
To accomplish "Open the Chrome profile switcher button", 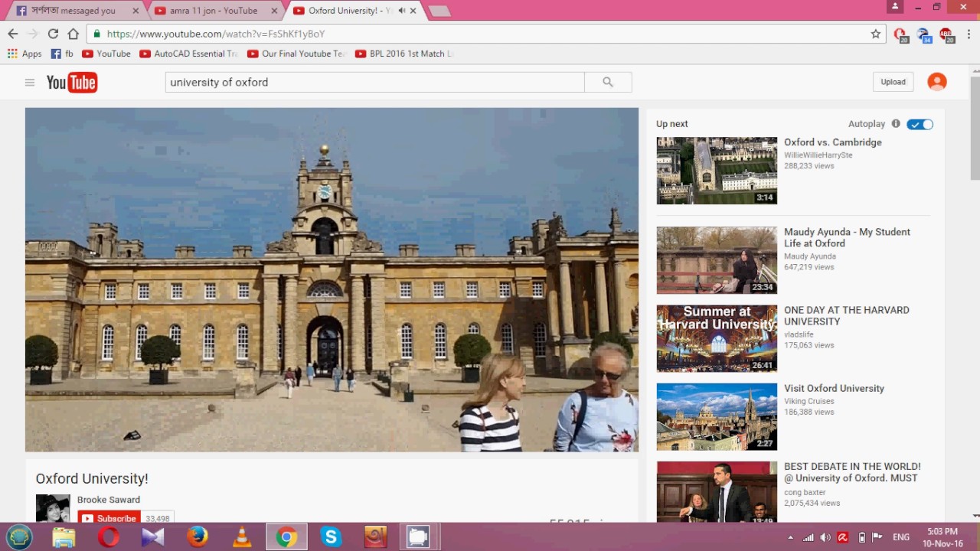I will [895, 7].
